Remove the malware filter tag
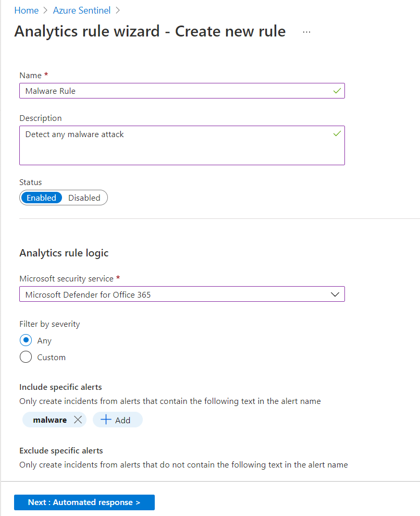This screenshot has width=420, height=516. click(78, 420)
